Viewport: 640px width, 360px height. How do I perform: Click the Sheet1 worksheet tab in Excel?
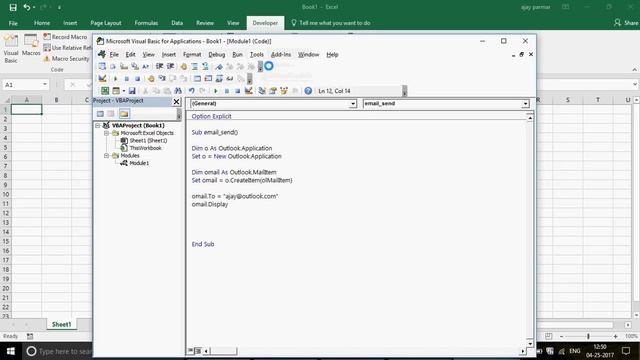tap(61, 324)
